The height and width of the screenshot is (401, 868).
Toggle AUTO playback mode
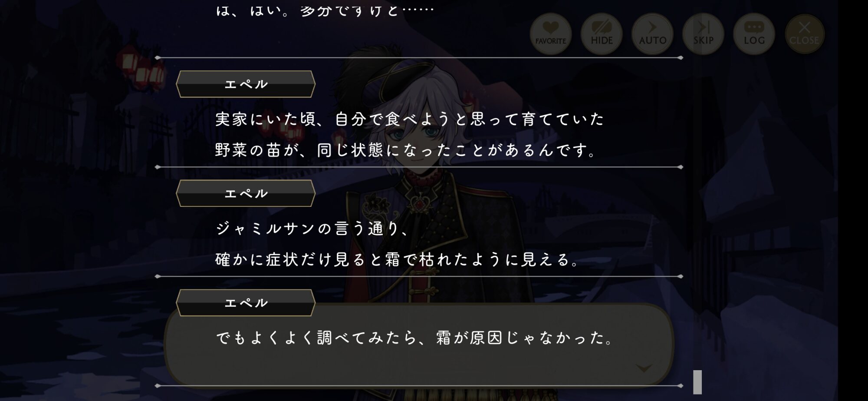click(652, 33)
